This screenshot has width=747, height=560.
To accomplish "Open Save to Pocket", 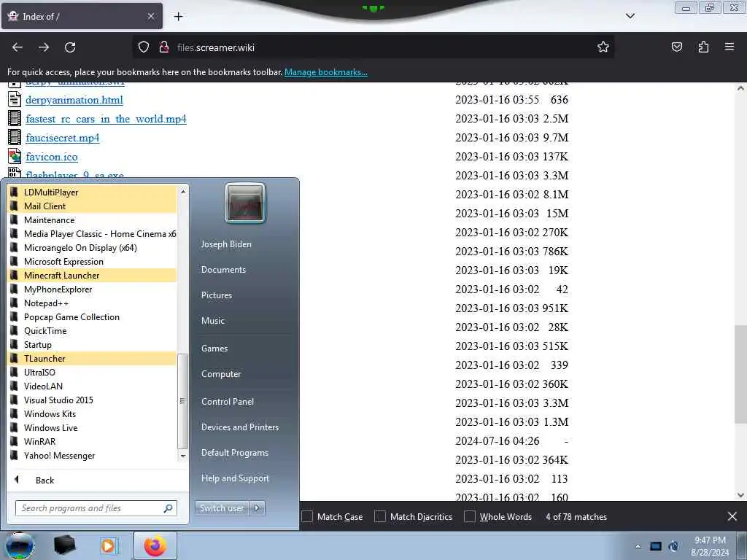I will click(676, 47).
